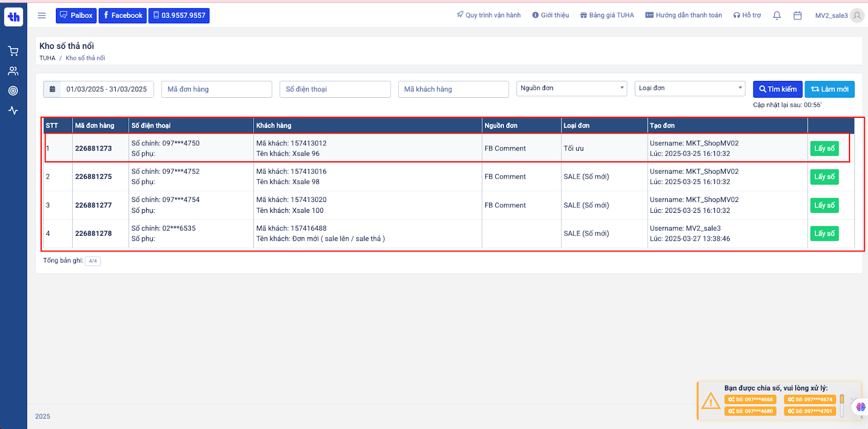Click the 4/4 record count badge
Screen dimensions: 868x429
pyautogui.click(x=93, y=261)
